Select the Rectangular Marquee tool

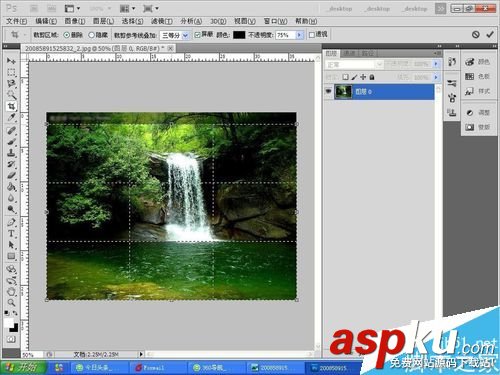point(11,72)
